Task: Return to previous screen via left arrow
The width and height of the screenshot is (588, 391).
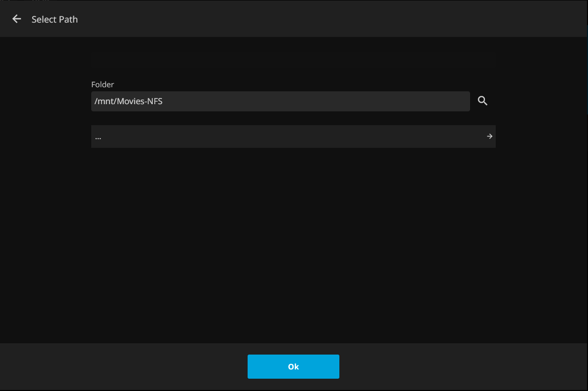Action: point(17,19)
